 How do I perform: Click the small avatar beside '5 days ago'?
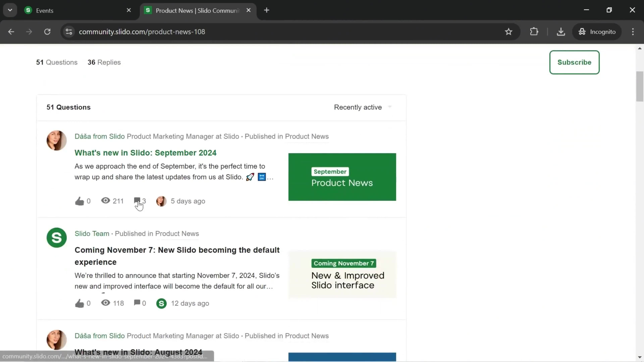(x=162, y=201)
